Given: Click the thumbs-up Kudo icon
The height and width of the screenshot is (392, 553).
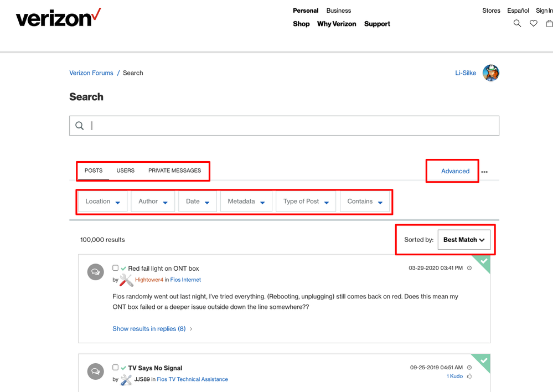Looking at the screenshot, I should [469, 376].
